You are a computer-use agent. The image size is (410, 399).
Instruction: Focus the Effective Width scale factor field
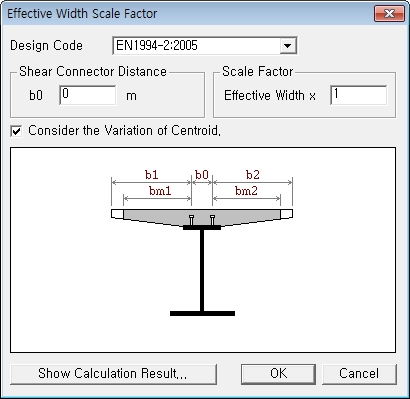pos(358,95)
